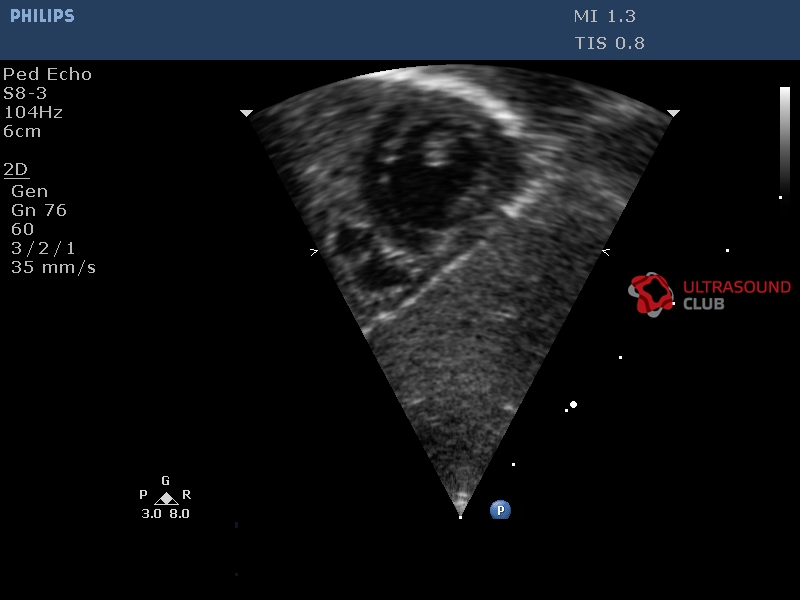
Task: Click the large white dot depth marker
Action: tap(573, 405)
